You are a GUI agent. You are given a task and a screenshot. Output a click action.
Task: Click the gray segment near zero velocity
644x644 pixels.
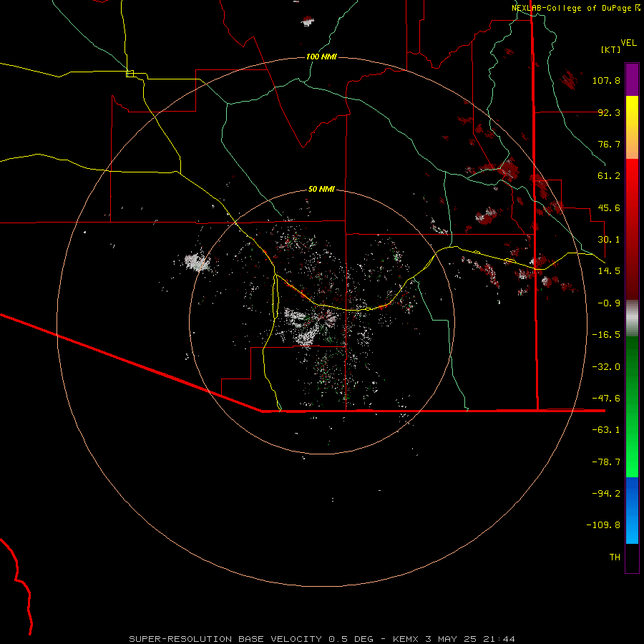632,318
